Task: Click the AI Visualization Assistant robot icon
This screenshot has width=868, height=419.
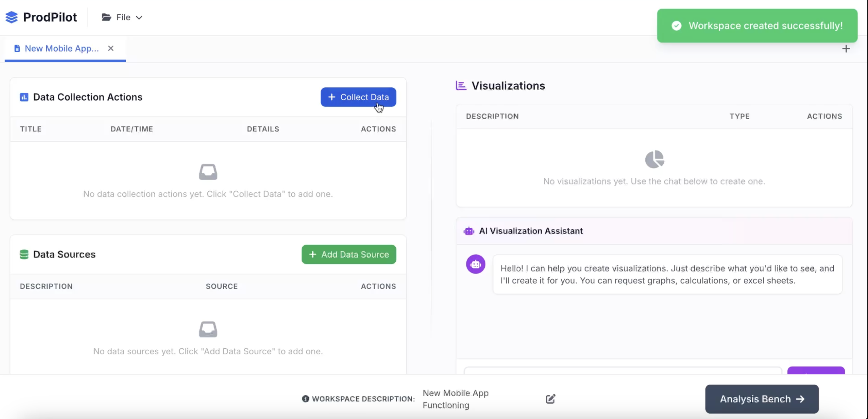Action: tap(469, 231)
